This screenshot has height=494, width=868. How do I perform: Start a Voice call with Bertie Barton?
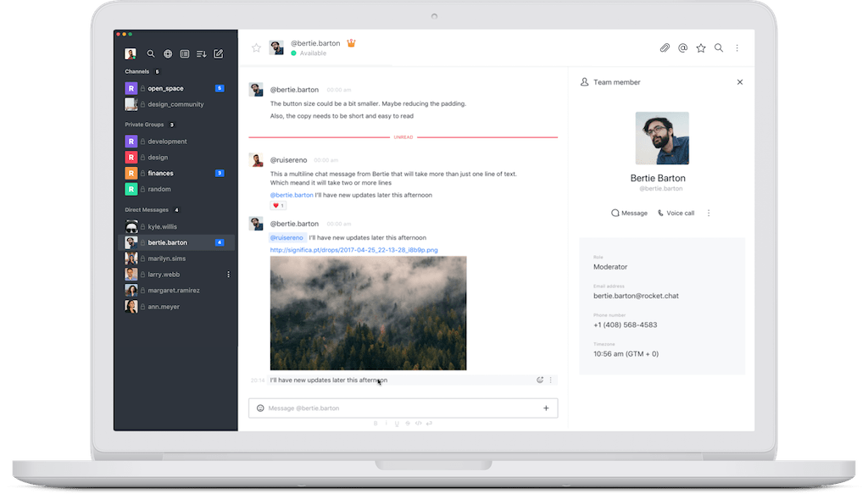[x=676, y=213]
